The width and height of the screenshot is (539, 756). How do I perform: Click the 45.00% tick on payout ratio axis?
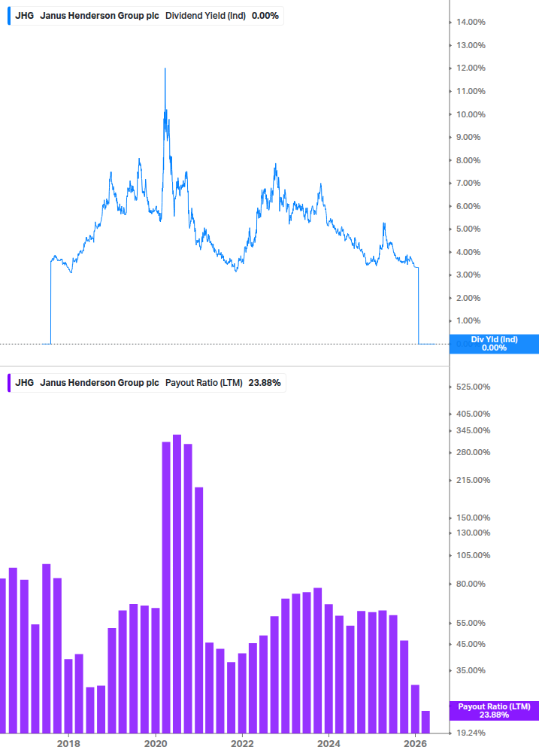471,644
